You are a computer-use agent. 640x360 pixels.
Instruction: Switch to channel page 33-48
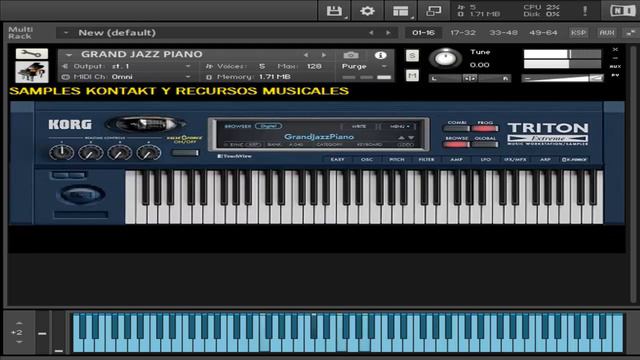coord(503,33)
